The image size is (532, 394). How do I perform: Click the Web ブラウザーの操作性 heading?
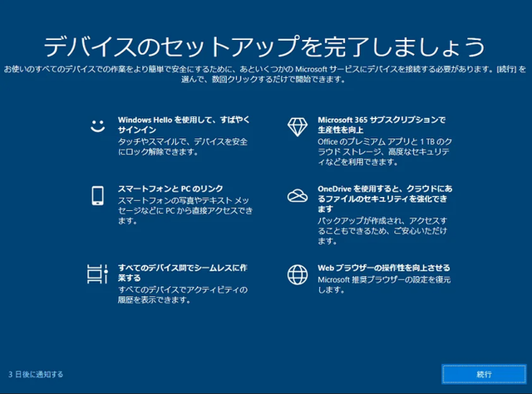(384, 268)
